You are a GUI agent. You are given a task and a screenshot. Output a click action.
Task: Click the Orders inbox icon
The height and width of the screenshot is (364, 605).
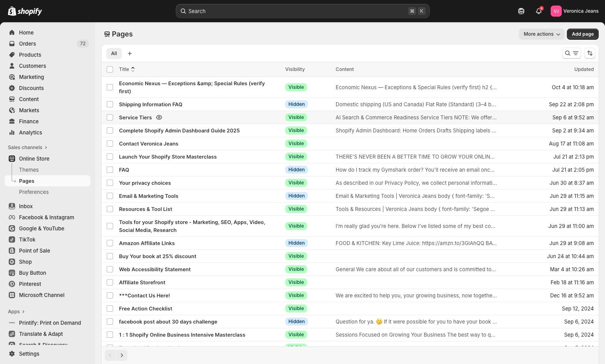[x=12, y=44]
